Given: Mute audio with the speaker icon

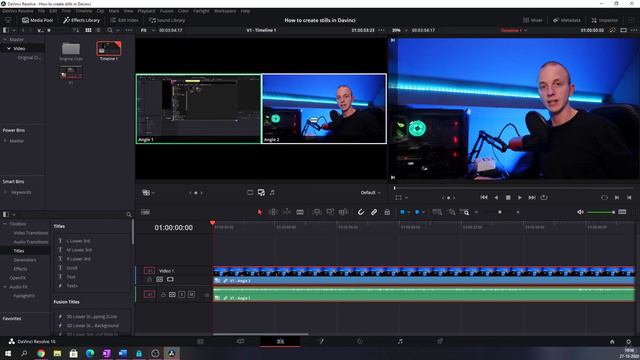Looking at the screenshot, I should point(580,212).
